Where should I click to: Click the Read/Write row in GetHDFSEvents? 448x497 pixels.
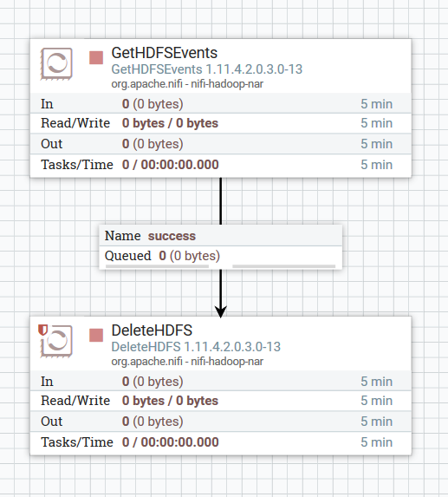click(221, 123)
